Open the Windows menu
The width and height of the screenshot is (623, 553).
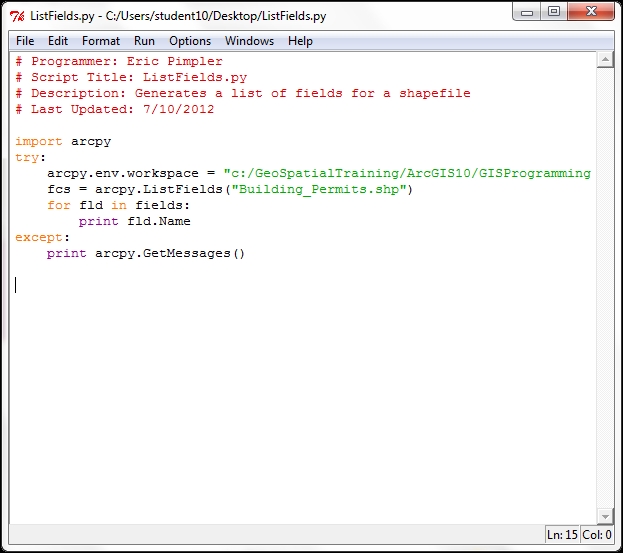tap(250, 41)
